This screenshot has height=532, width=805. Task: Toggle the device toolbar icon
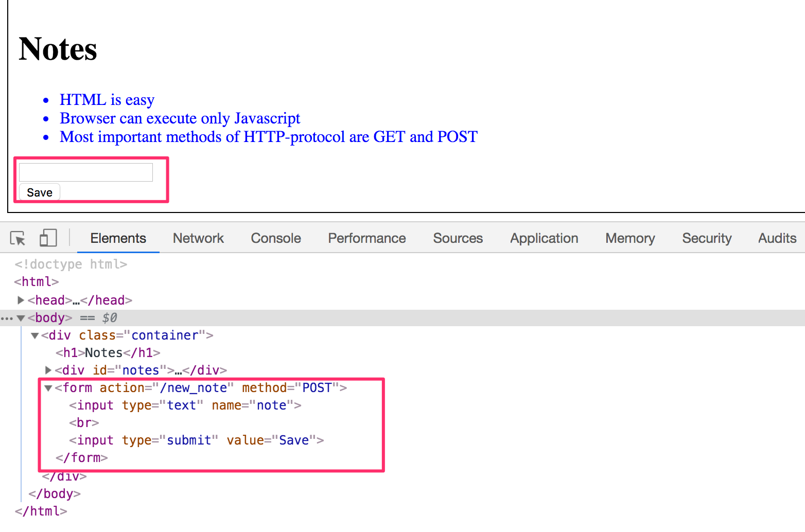48,238
